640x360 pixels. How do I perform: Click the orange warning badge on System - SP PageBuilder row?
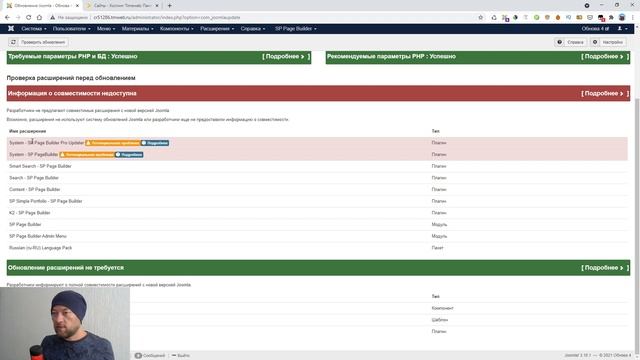87,155
